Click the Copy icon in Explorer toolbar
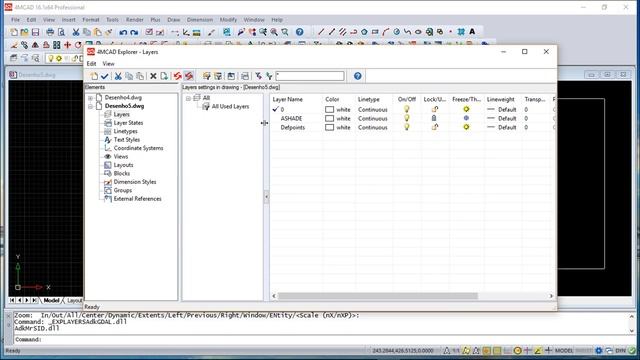Image resolution: width=640 pixels, height=360 pixels. (129, 76)
